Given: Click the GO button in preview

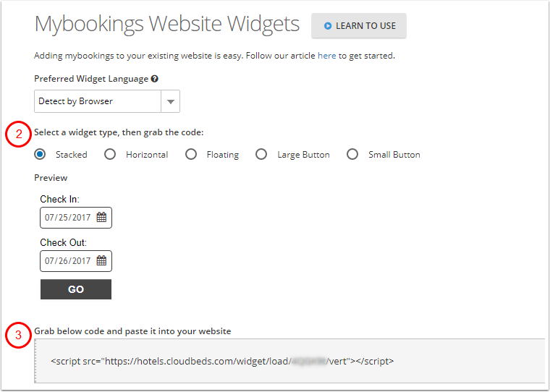Looking at the screenshot, I should [76, 289].
